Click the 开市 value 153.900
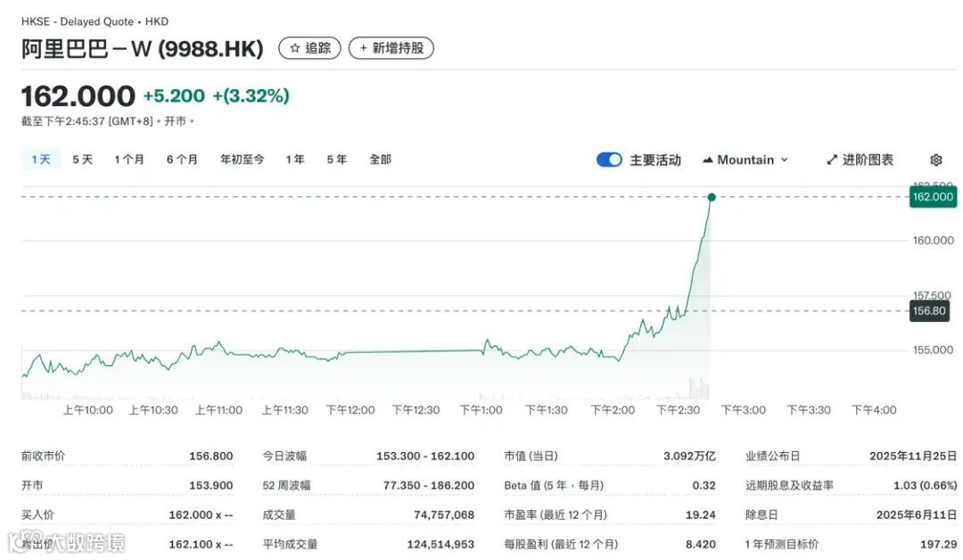Screen dimensions: 963x560 210,485
